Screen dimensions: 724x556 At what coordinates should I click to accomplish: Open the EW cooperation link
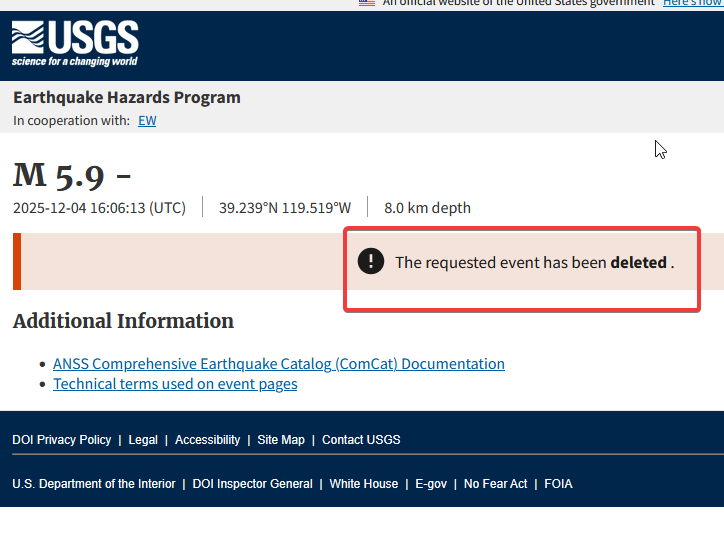(147, 121)
